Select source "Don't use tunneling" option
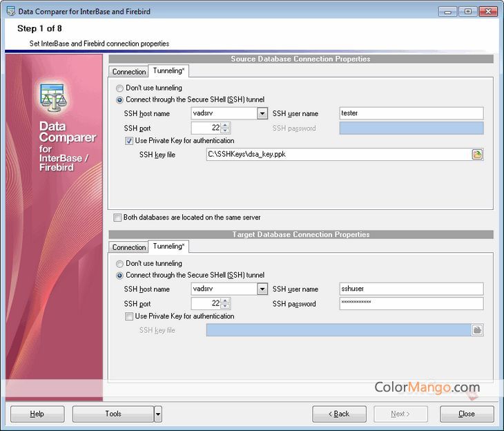This screenshot has width=504, height=431. tap(119, 88)
